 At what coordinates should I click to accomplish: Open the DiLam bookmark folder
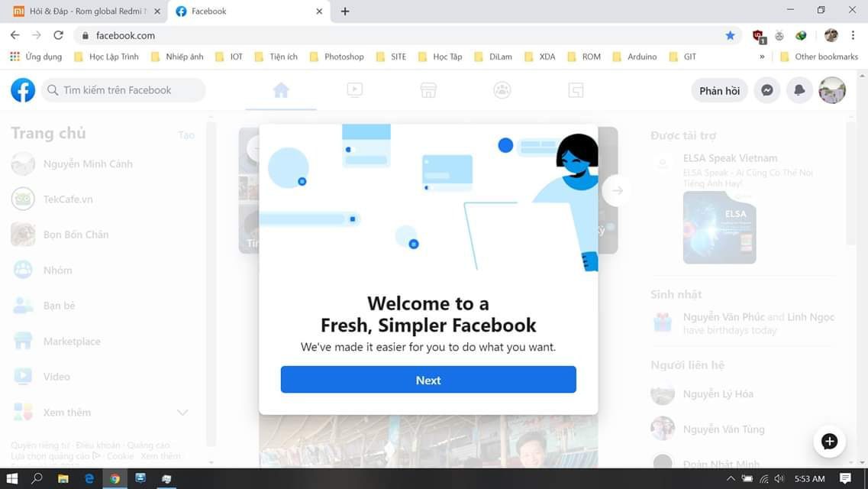pos(493,57)
